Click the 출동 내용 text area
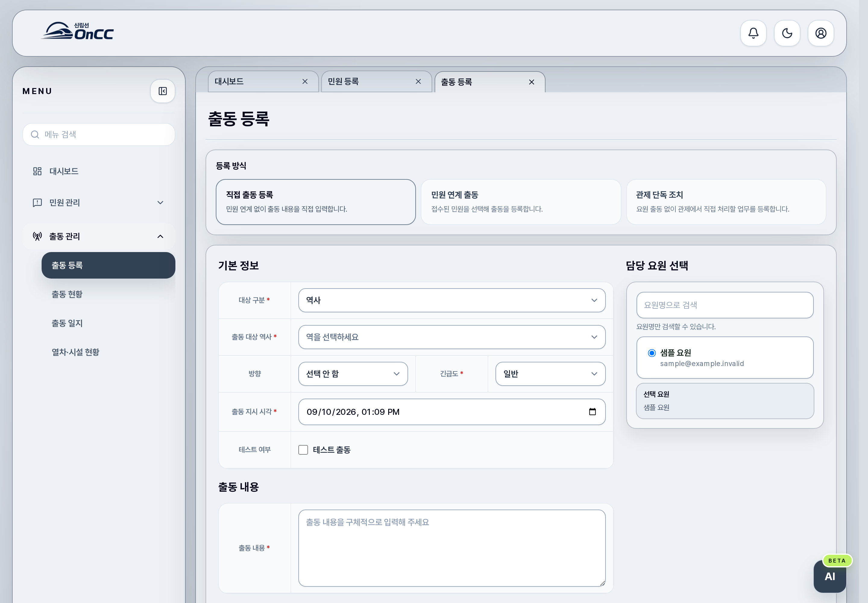868x603 pixels. [452, 548]
